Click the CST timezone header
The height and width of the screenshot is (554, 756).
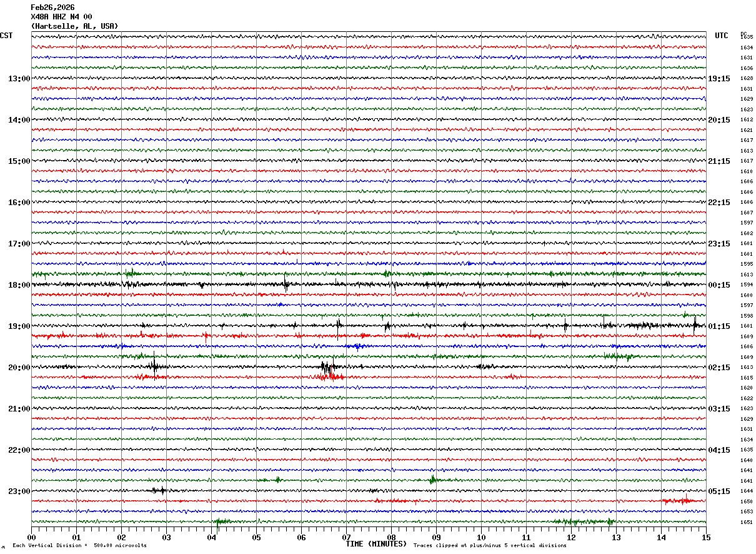tap(6, 36)
